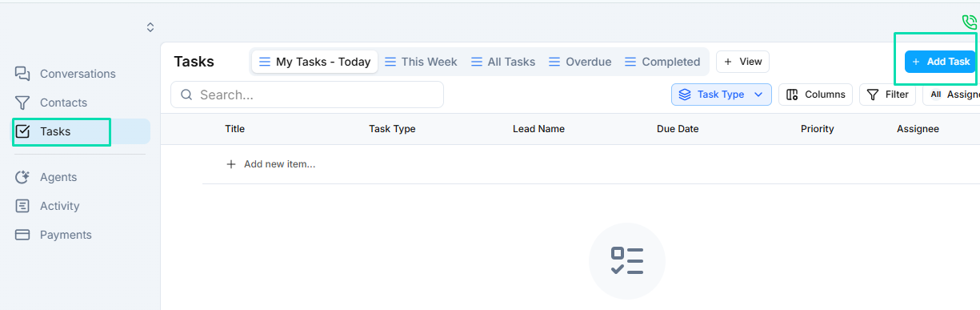
Task: Click the search magnifier icon
Action: [x=186, y=95]
